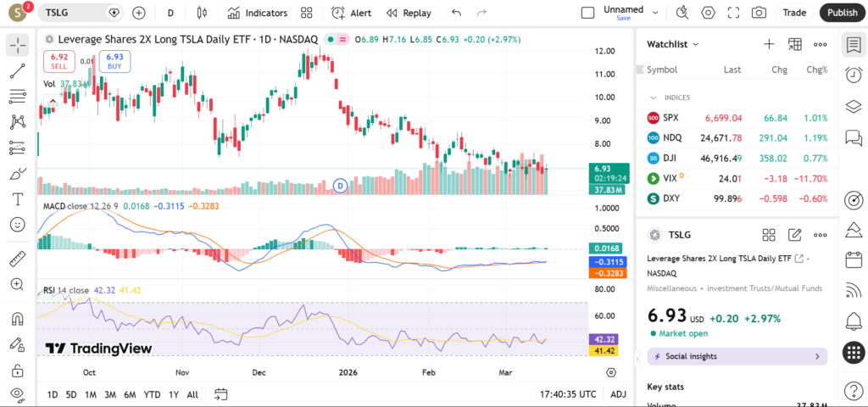Screen dimensions: 868x407
Task: Open the Unnamed layout dropdown arrow
Action: (x=654, y=13)
